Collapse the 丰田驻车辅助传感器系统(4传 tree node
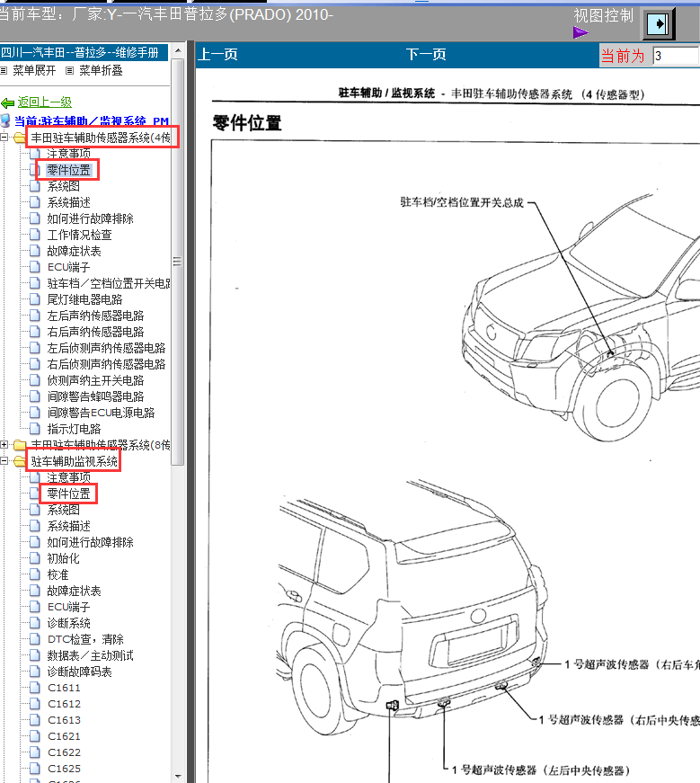700x783 pixels. [4, 138]
